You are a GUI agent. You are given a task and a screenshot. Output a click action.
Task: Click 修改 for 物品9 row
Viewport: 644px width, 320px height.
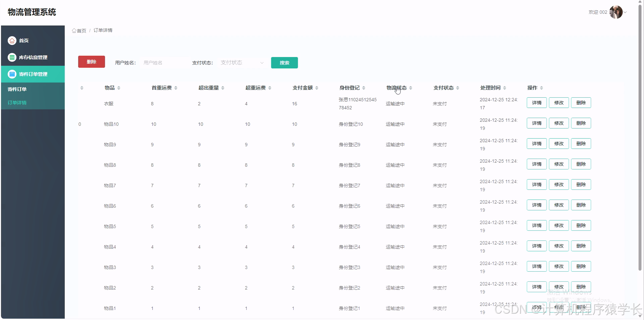559,144
